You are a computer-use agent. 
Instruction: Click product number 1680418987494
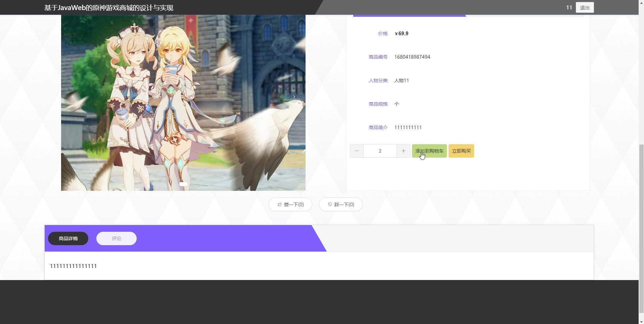click(x=412, y=57)
